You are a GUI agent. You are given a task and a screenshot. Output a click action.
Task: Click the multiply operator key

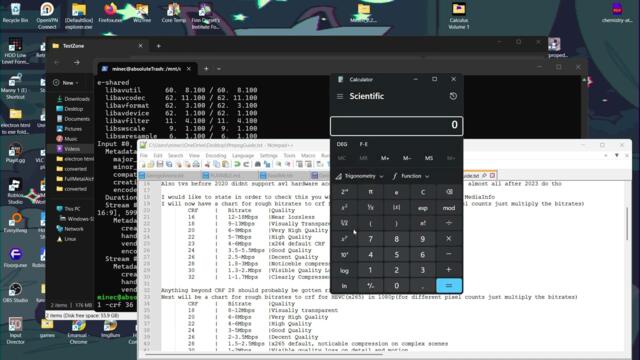pos(449,239)
